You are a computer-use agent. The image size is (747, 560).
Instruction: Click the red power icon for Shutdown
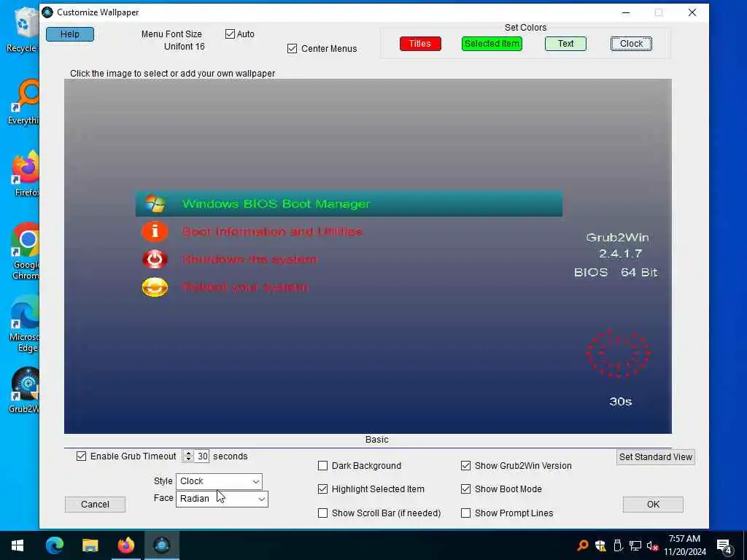point(155,259)
